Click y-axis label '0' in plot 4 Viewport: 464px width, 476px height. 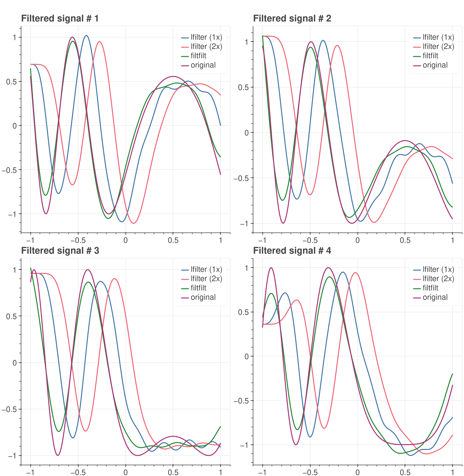coord(247,356)
